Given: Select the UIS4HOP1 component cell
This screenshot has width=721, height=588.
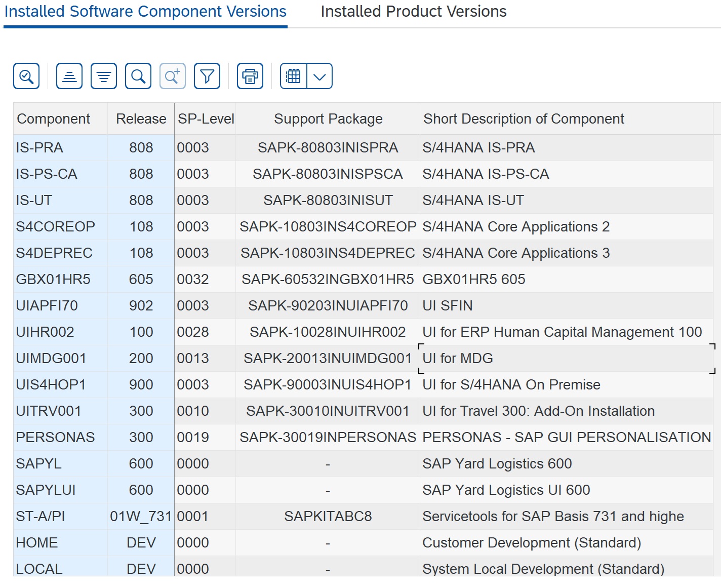Looking at the screenshot, I should pos(60,384).
